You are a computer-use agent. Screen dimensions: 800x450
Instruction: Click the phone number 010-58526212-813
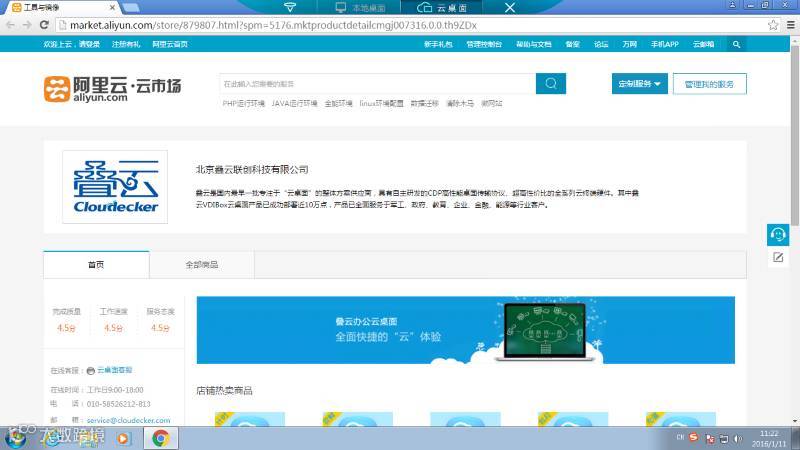click(x=118, y=404)
